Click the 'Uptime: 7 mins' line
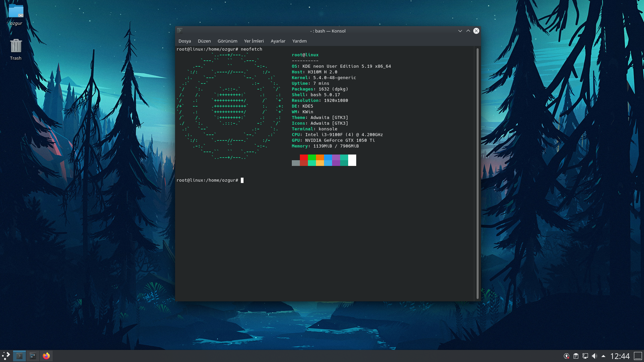The width and height of the screenshot is (644, 362). (311, 83)
